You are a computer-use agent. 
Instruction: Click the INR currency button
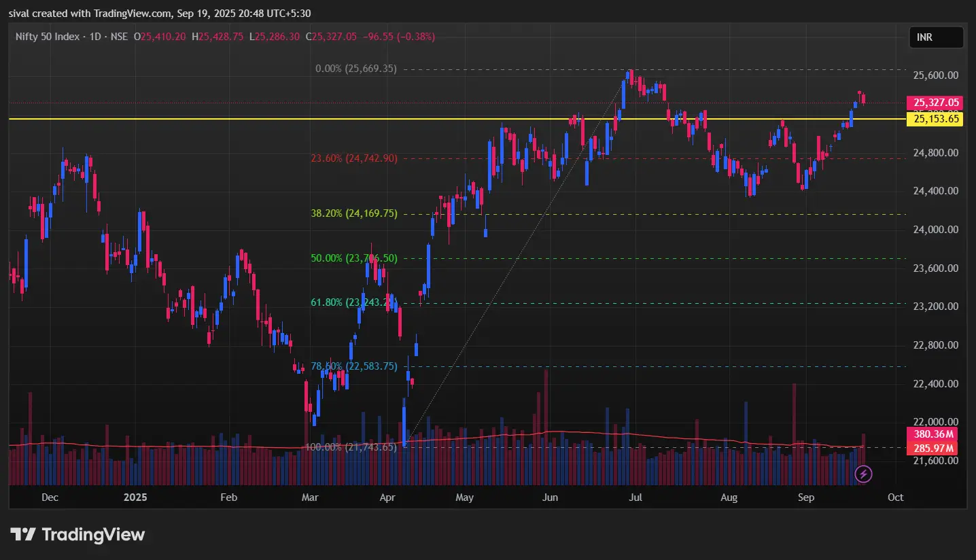(937, 37)
